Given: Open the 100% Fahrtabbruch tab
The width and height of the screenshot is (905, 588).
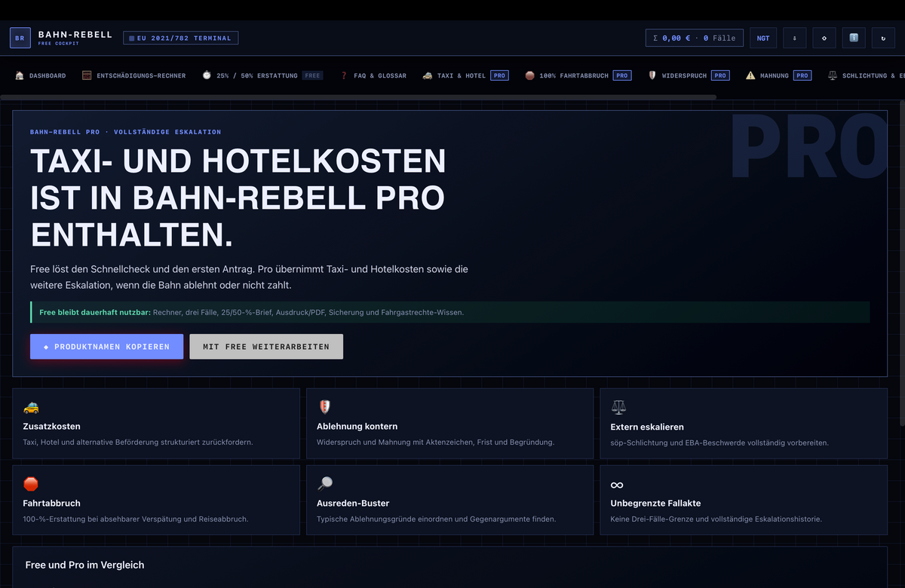Looking at the screenshot, I should click(x=578, y=75).
